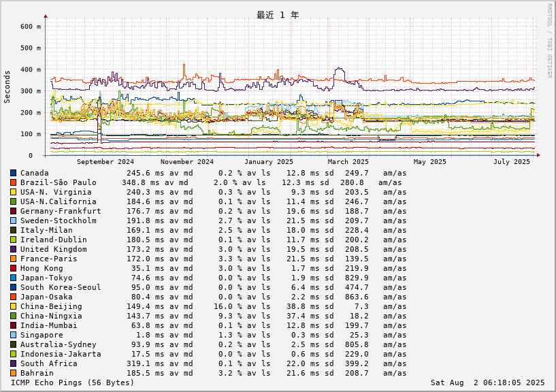This screenshot has width=556, height=392.
Task: Click Japan-Tokyo's "829.9" am/as value
Action: point(357,278)
